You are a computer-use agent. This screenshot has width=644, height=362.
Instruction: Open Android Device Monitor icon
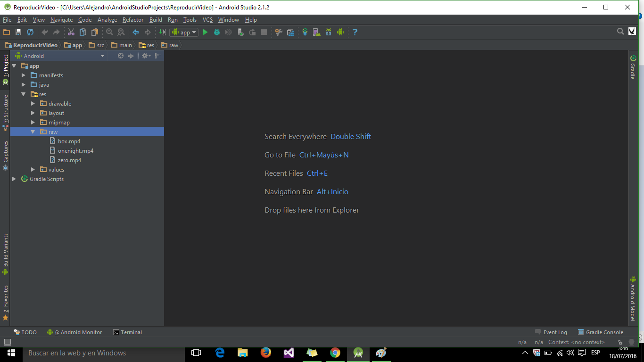tap(340, 32)
